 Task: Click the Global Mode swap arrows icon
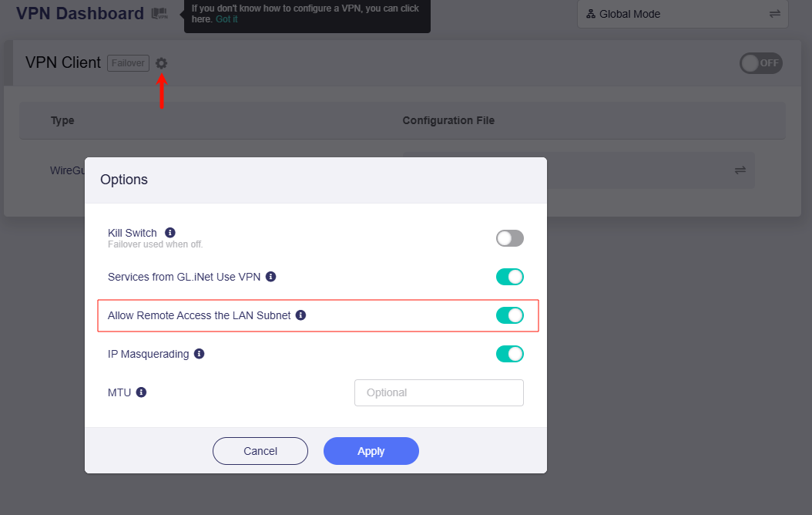click(774, 14)
